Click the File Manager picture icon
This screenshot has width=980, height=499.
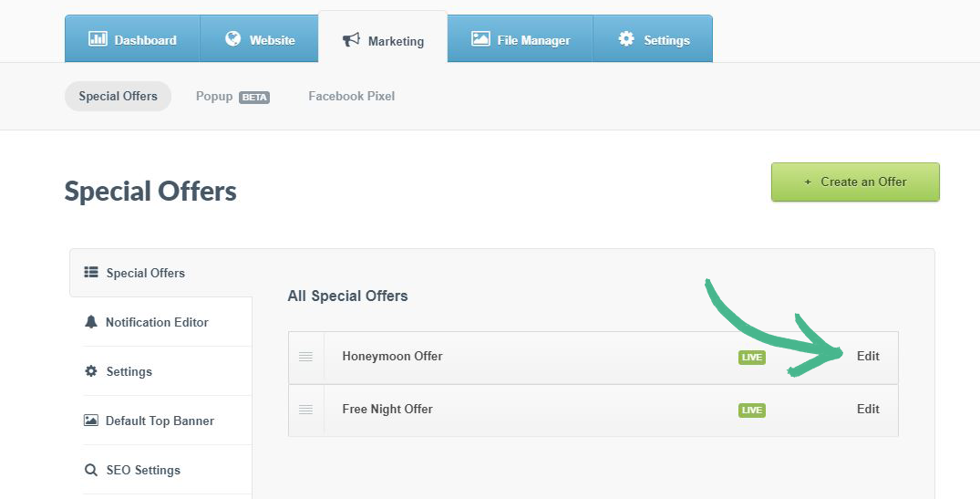click(x=480, y=39)
